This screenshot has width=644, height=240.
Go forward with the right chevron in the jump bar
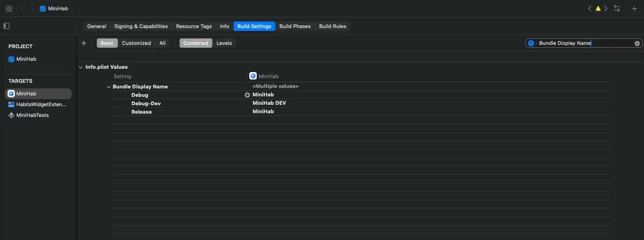[31, 8]
